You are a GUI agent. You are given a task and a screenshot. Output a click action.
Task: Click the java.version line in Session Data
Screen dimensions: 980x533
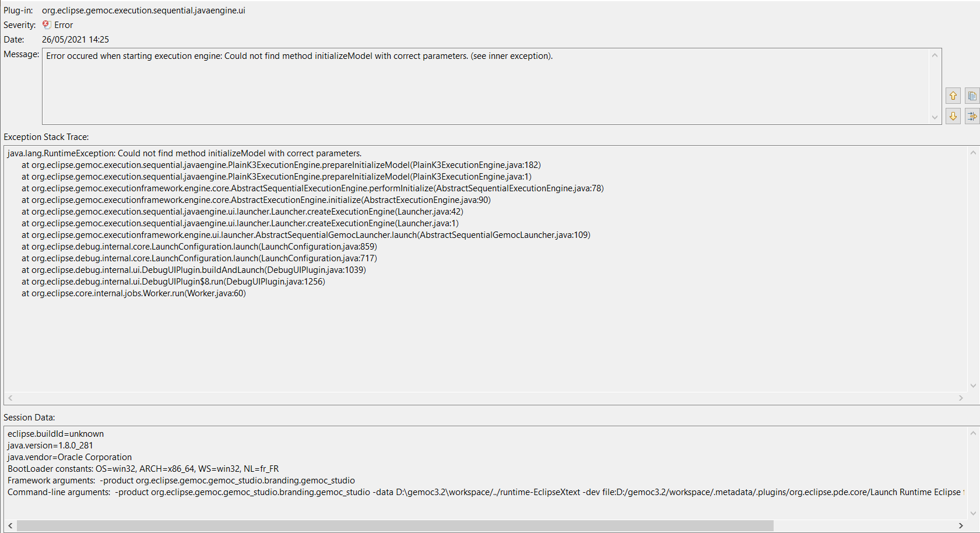point(50,446)
